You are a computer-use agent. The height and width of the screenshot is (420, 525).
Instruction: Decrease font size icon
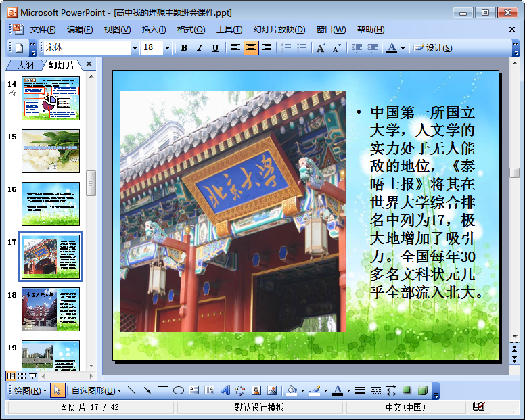click(x=337, y=48)
